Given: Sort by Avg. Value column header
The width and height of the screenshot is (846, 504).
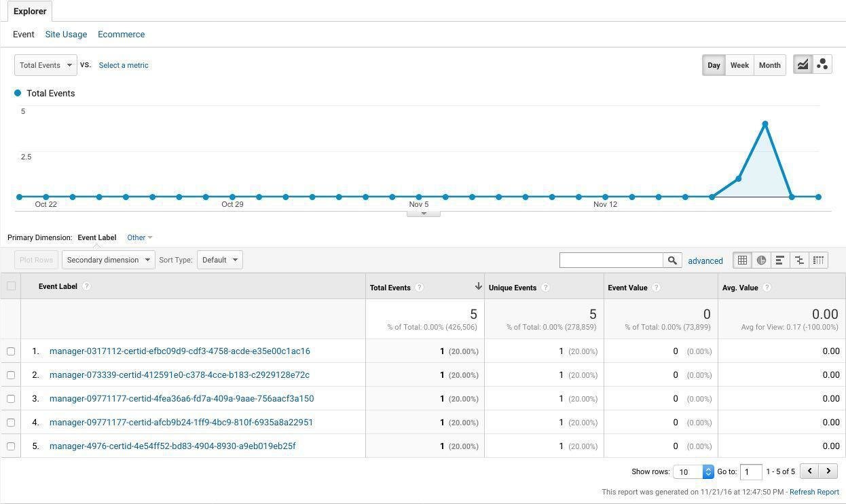Looking at the screenshot, I should tap(740, 288).
